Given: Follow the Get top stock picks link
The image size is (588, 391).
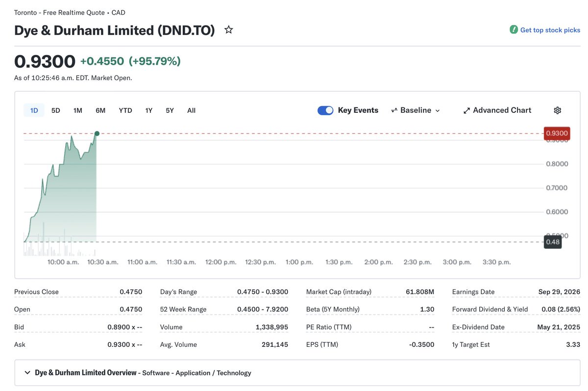Looking at the screenshot, I should click(x=550, y=30).
